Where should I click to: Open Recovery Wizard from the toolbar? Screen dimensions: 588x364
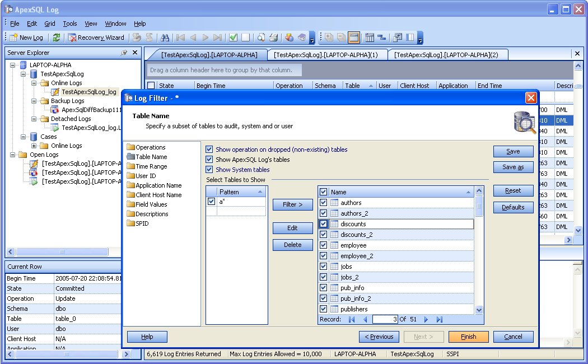point(96,38)
